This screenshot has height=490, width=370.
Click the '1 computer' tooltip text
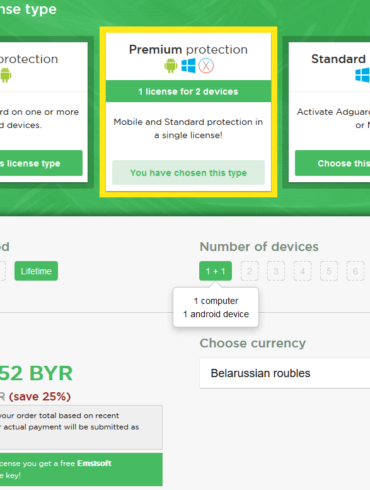point(216,301)
